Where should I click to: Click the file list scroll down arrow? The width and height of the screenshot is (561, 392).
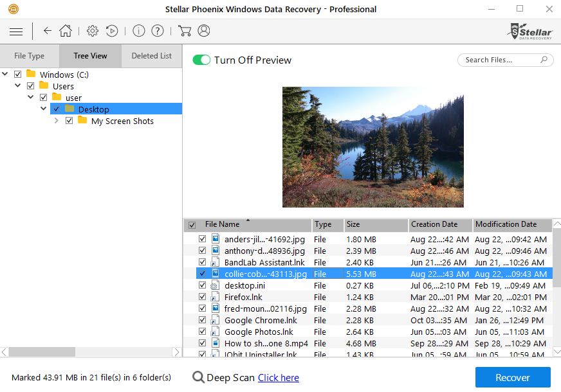(x=557, y=352)
